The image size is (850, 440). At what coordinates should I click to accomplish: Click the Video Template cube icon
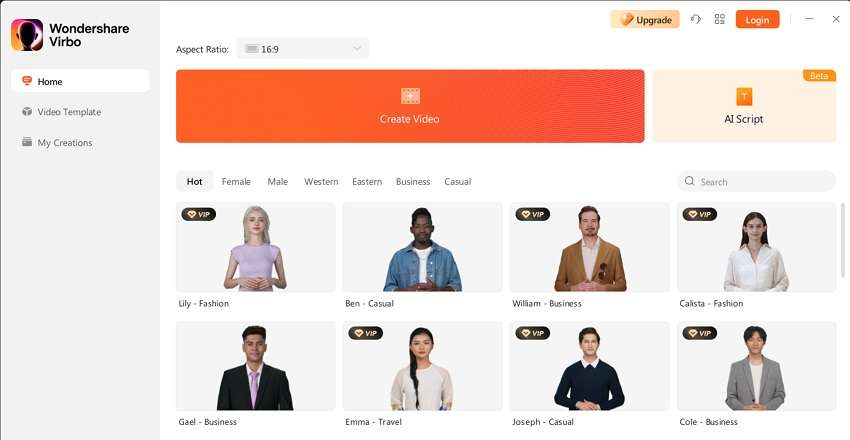click(x=27, y=111)
